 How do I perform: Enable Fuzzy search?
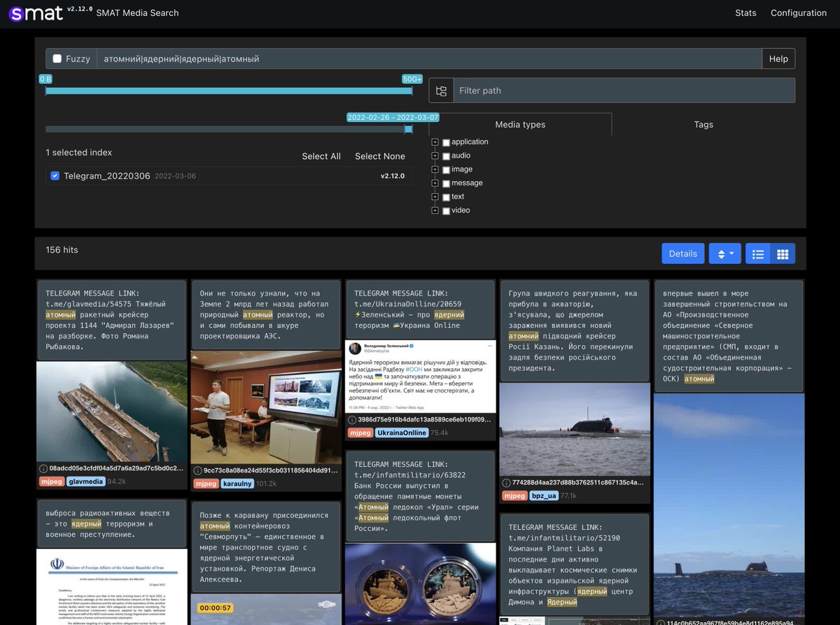57,59
